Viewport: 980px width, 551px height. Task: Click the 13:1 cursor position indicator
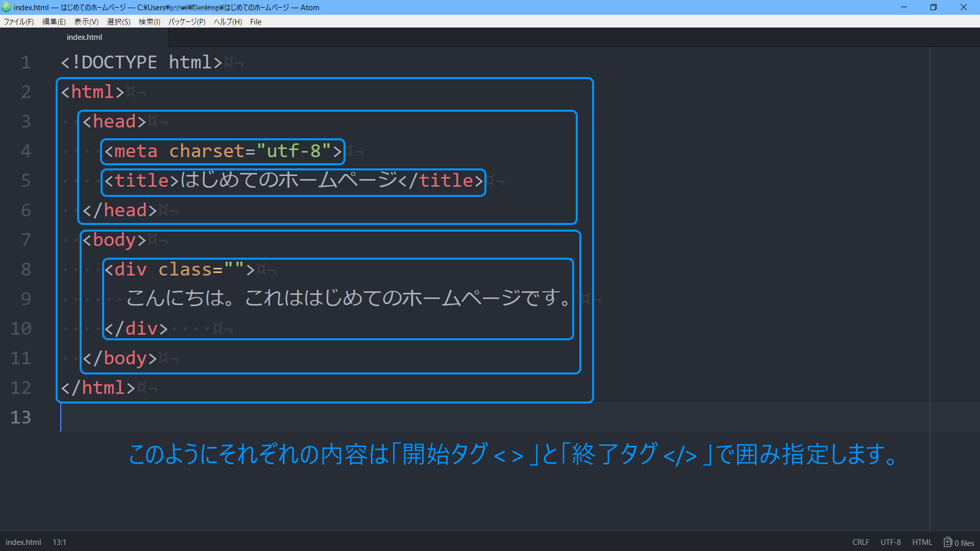coord(59,542)
